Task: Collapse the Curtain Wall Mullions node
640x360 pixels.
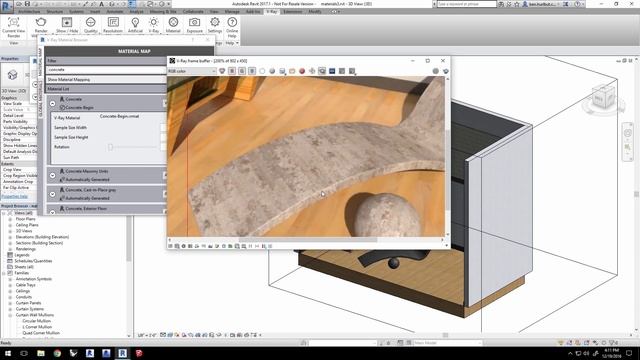Action: (10, 315)
